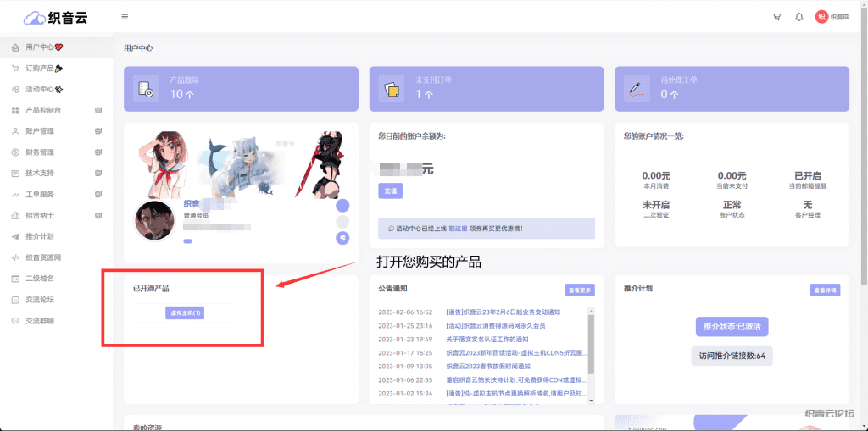Viewport: 868px width, 431px height.
Task: Click 查看更多 in the announcements panel
Action: (579, 290)
